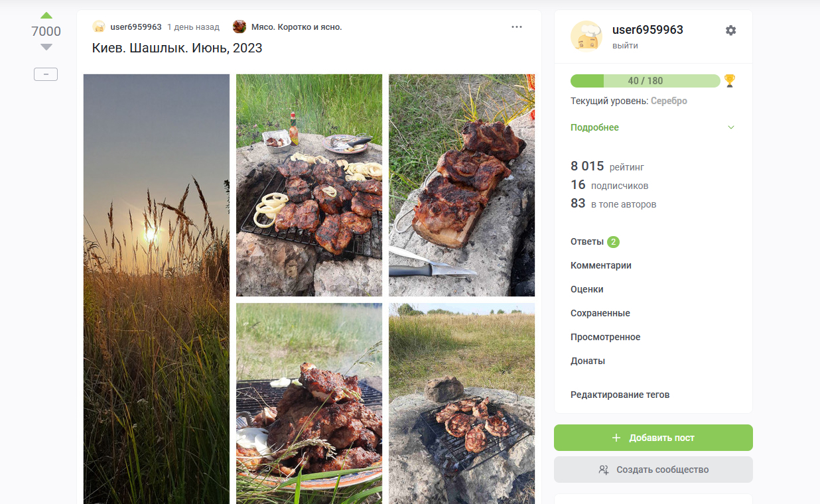This screenshot has width=820, height=504.
Task: Collapse the post using the minus button
Action: point(46,74)
